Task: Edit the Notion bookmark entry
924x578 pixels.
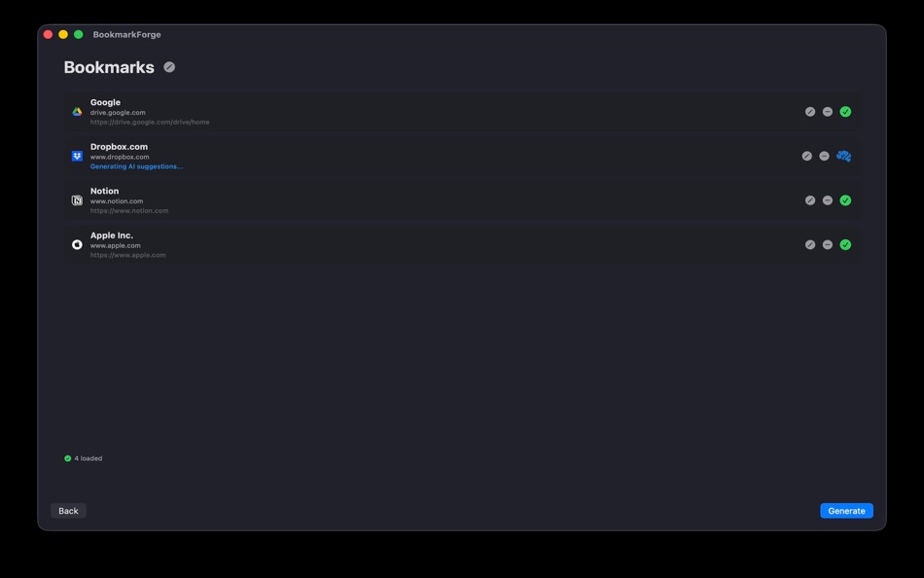Action: click(x=810, y=199)
